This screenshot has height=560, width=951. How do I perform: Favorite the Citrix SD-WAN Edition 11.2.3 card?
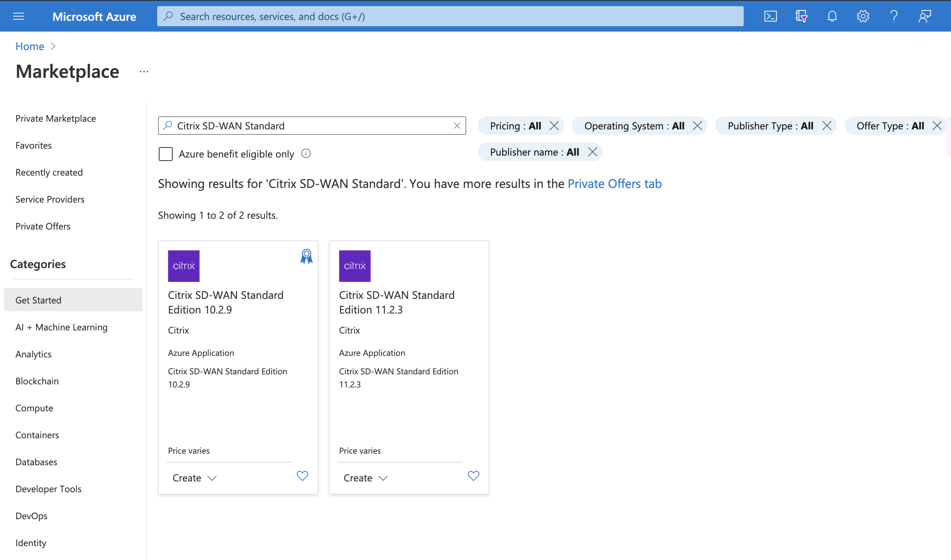(474, 476)
